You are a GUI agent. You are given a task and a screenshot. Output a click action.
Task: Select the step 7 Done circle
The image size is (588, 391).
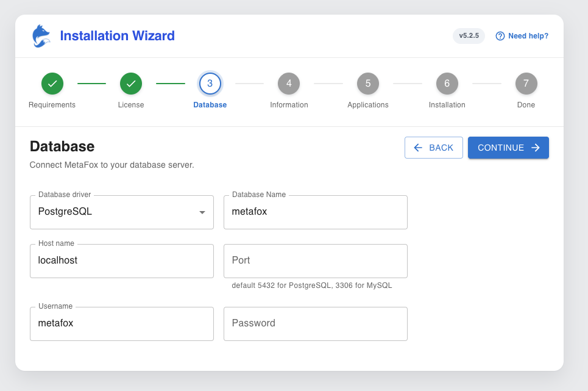click(526, 84)
